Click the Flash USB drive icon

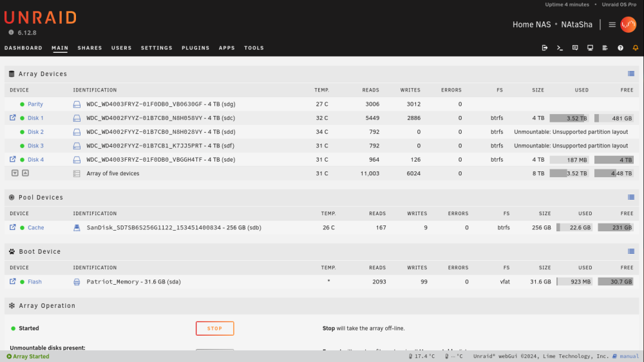click(77, 282)
